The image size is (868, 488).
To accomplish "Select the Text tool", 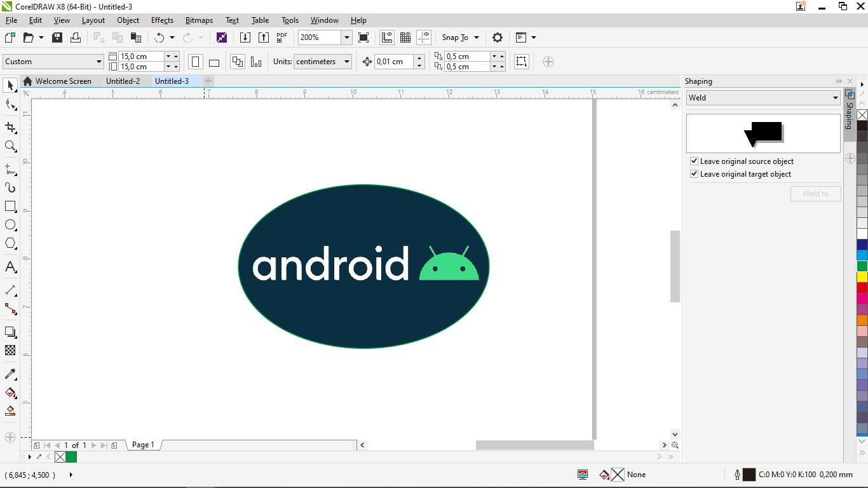I will [x=10, y=267].
